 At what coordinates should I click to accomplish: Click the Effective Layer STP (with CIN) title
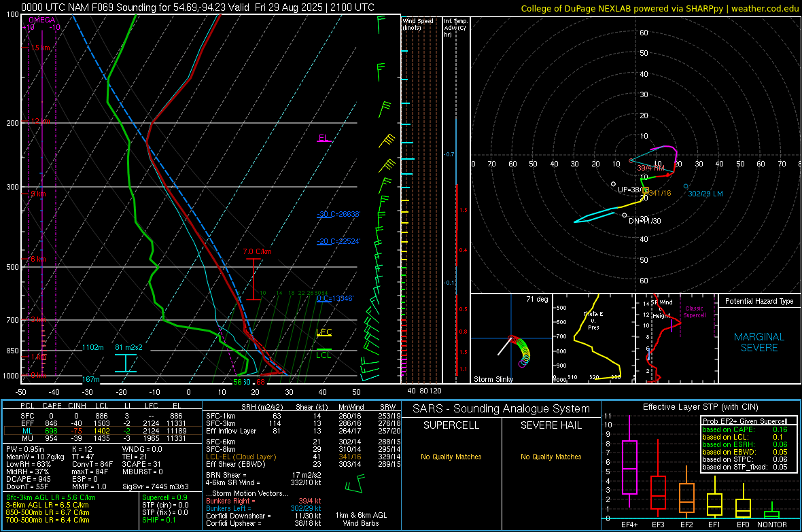point(701,407)
